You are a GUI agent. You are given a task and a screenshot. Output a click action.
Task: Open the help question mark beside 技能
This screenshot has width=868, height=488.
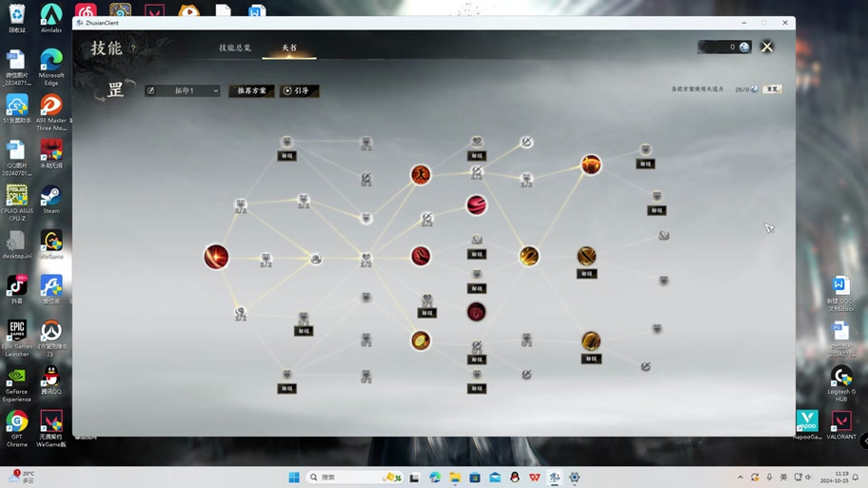tap(133, 49)
